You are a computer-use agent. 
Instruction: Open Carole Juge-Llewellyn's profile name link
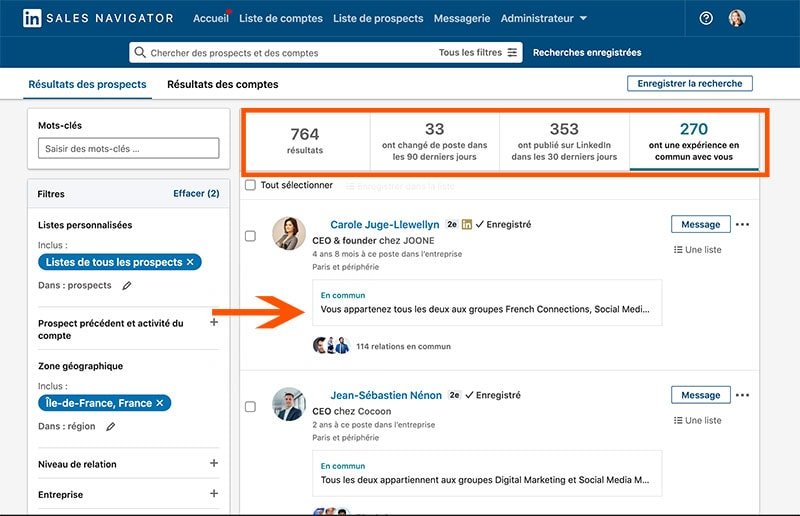[x=385, y=225]
